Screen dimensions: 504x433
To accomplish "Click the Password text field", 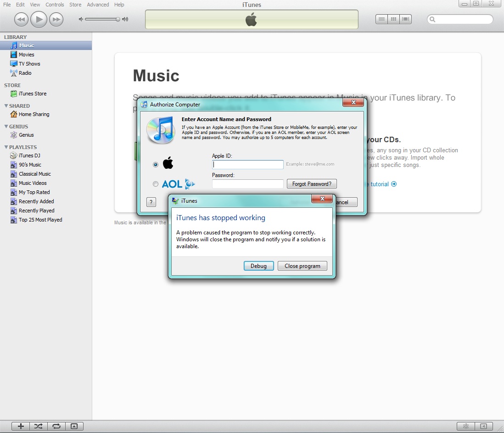I will (x=247, y=184).
